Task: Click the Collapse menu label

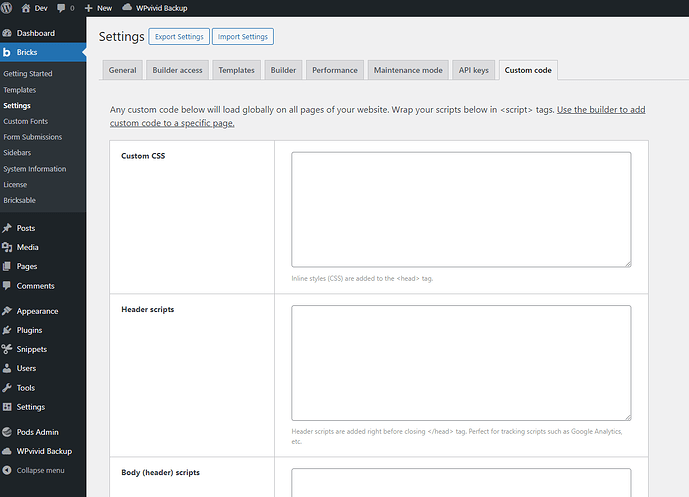Action: 40,470
